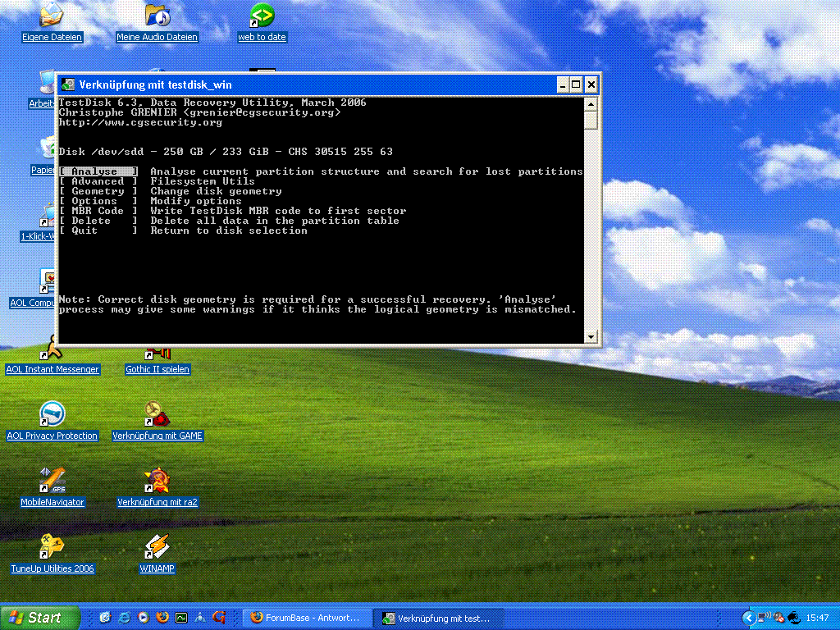840x630 pixels.
Task: Launch Internet Explorer from quick launch bar
Action: pos(125,618)
